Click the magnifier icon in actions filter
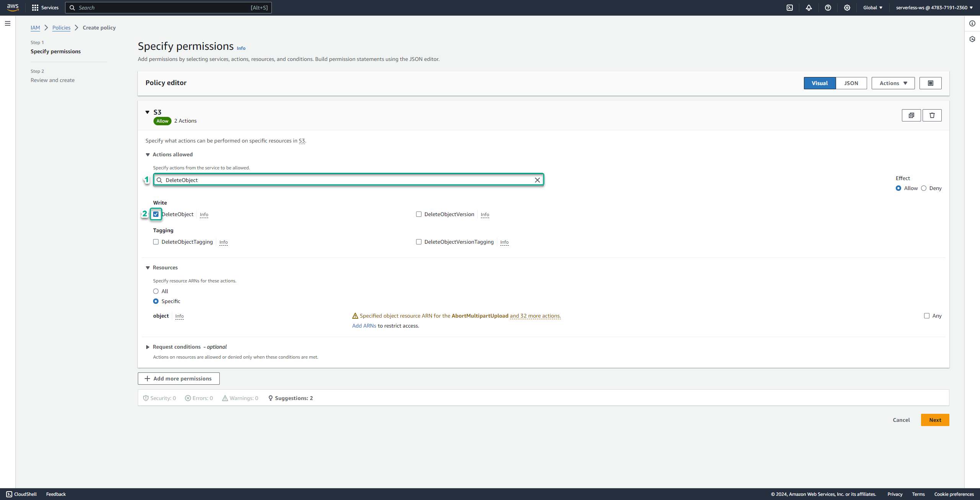980x500 pixels. point(160,180)
